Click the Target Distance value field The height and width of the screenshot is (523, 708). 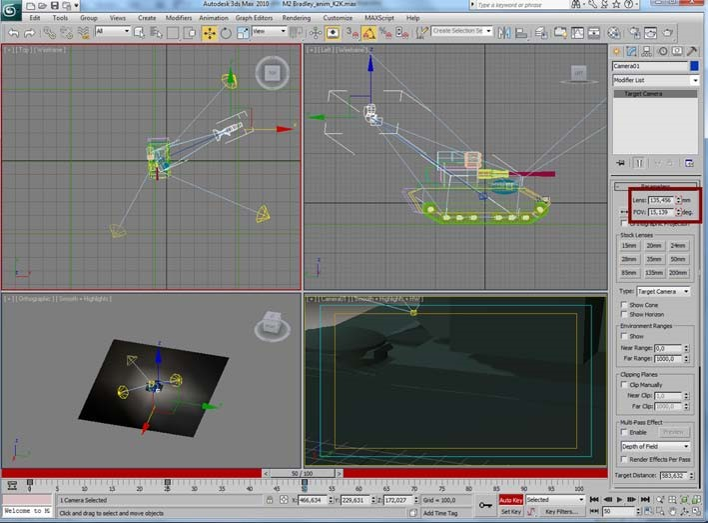point(674,475)
